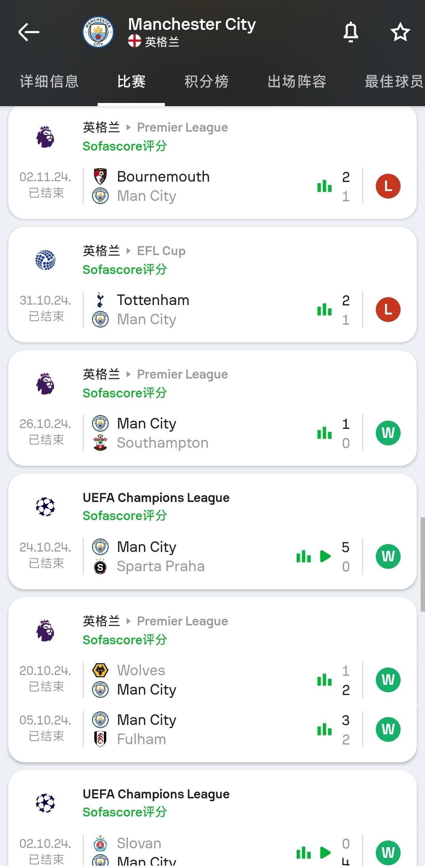The height and width of the screenshot is (868, 425).
Task: Expand the 英格兰 EFL Cup header arrow
Action: click(128, 251)
